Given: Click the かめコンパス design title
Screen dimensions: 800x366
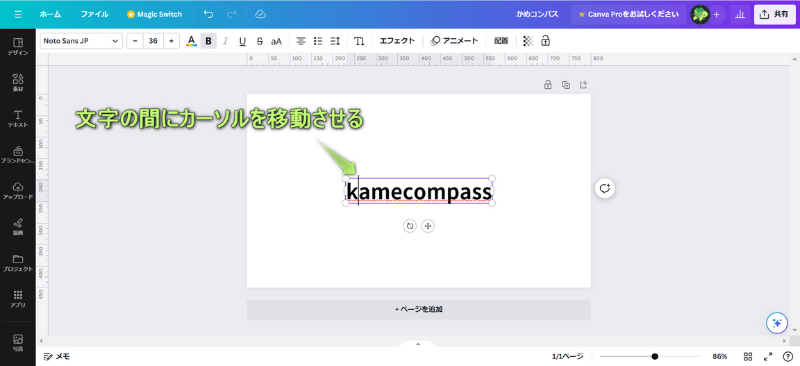Looking at the screenshot, I should (537, 14).
